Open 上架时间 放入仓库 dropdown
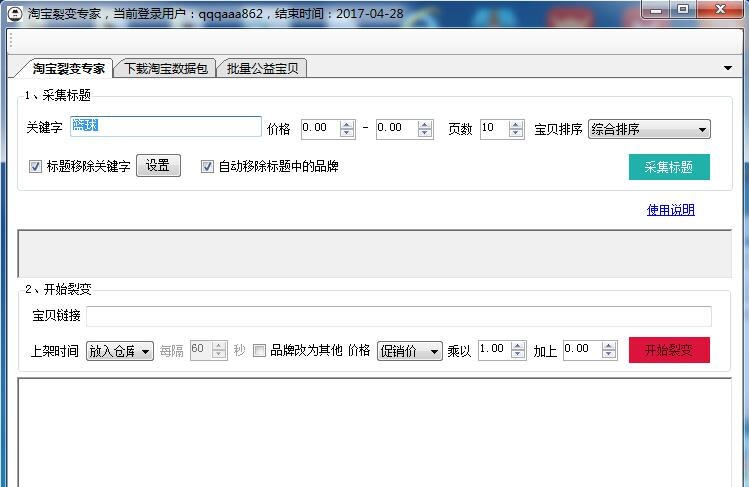The image size is (749, 487). (120, 351)
